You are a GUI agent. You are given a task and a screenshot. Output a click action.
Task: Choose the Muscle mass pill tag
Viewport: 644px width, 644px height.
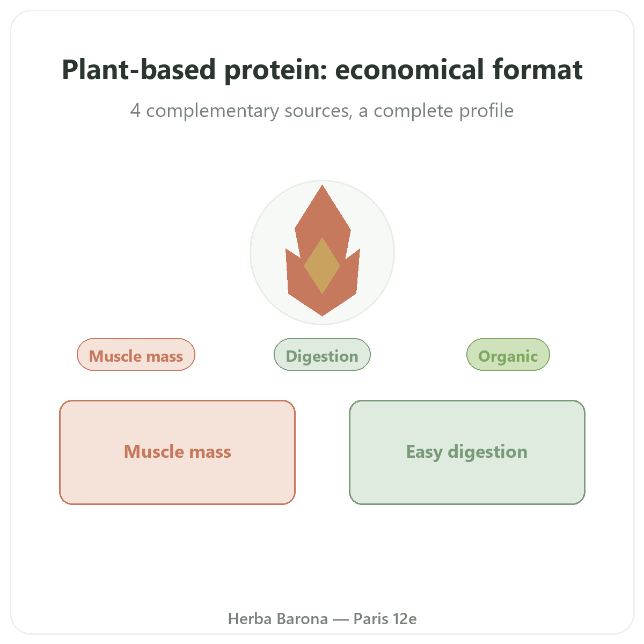point(136,355)
